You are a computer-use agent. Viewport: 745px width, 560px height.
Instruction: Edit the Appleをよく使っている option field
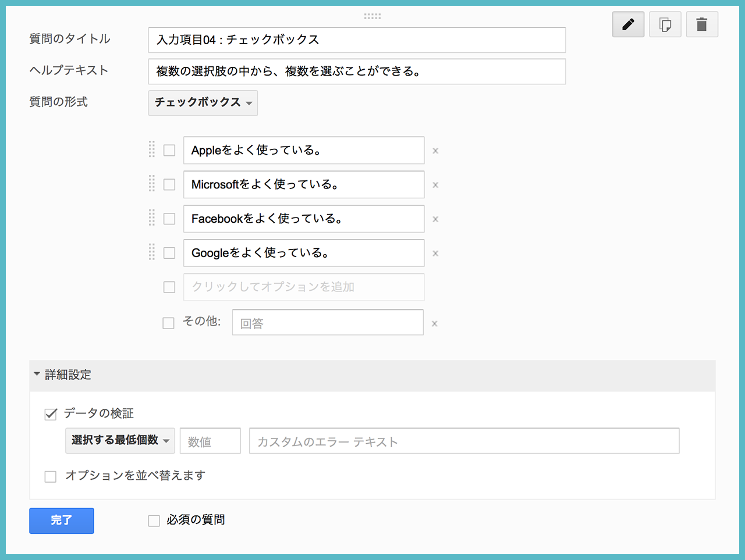[x=304, y=150]
